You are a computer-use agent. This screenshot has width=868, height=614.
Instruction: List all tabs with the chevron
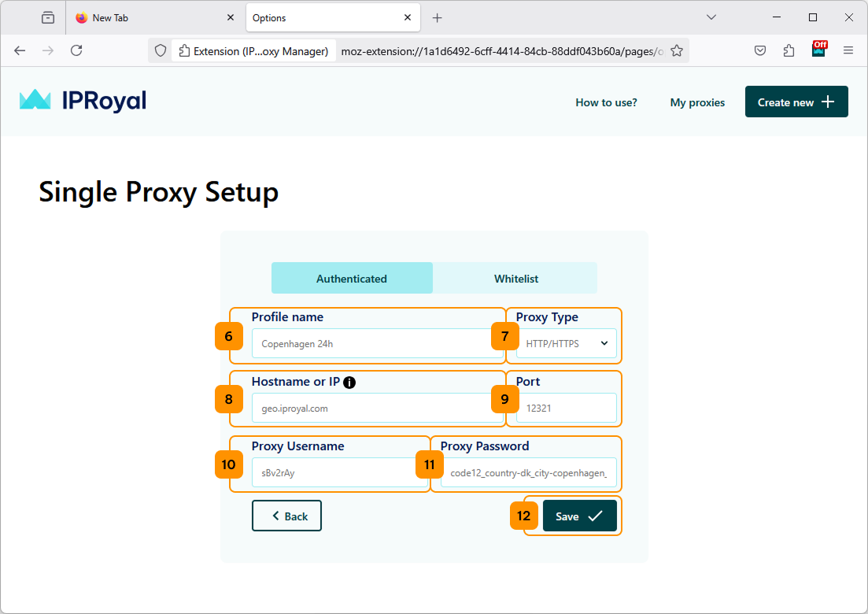click(x=711, y=18)
